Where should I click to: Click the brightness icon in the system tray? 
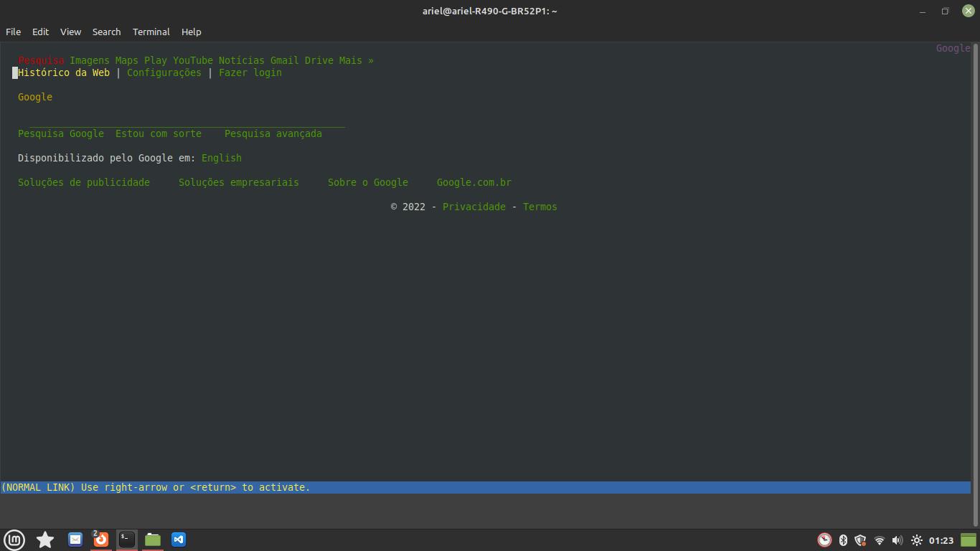point(916,540)
